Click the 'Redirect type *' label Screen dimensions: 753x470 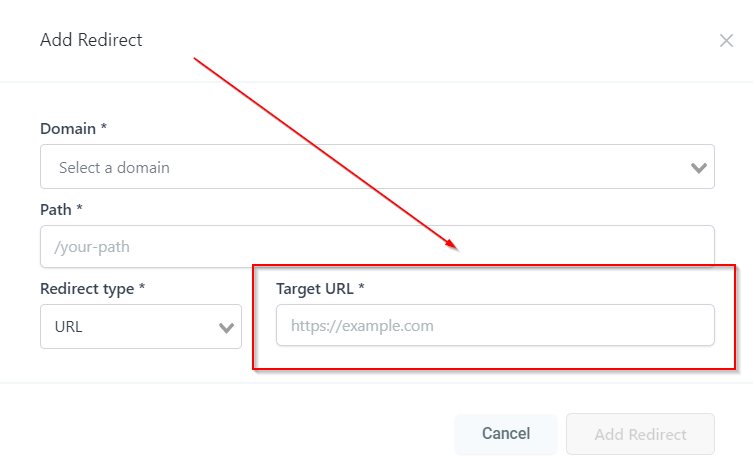92,289
